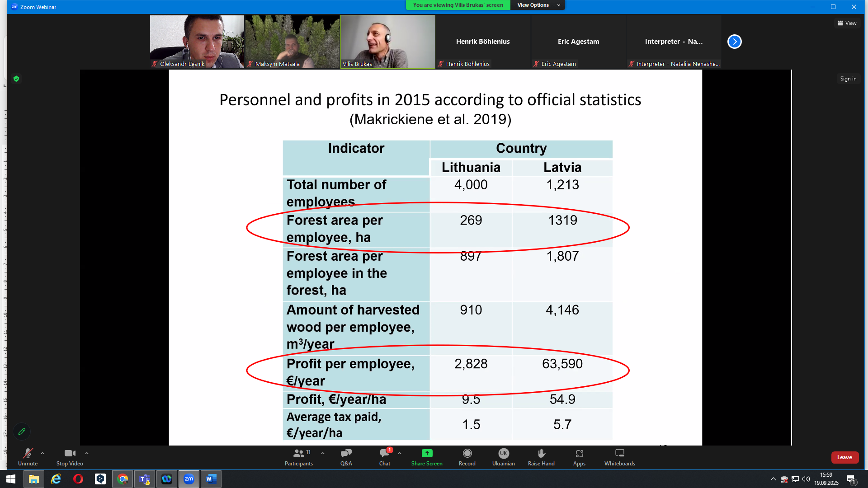868x488 pixels.
Task: Click Latvia profit value 63,590
Action: pos(562,364)
